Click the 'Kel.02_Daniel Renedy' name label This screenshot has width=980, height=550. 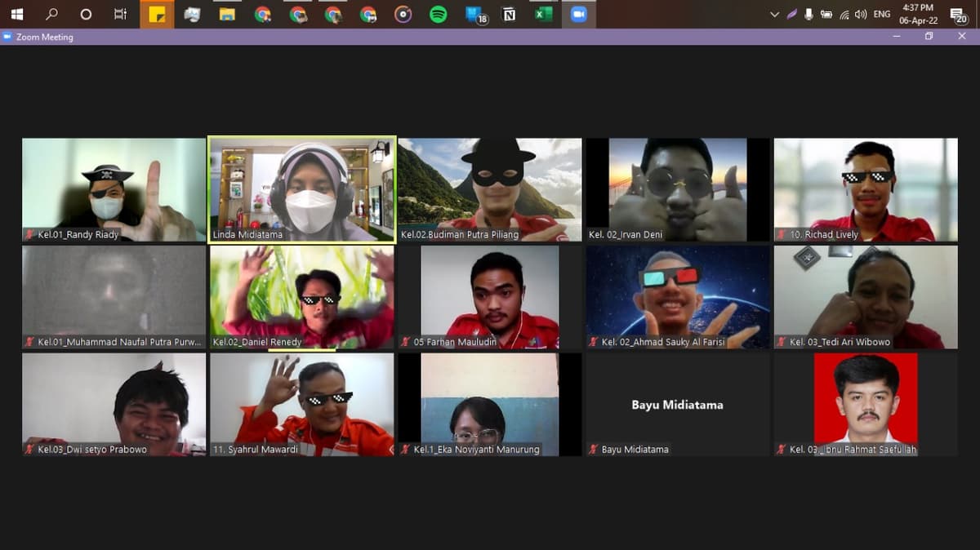click(x=257, y=343)
